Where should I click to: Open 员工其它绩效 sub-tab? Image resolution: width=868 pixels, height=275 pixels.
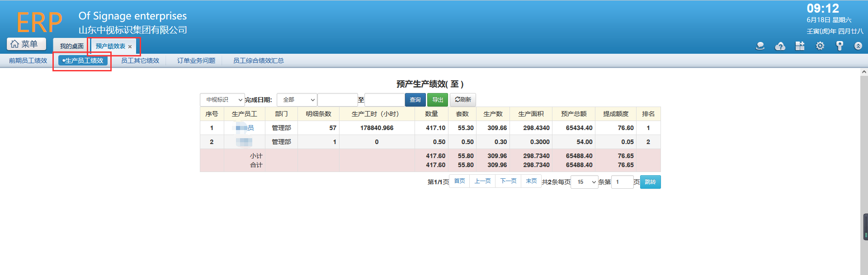[140, 61]
